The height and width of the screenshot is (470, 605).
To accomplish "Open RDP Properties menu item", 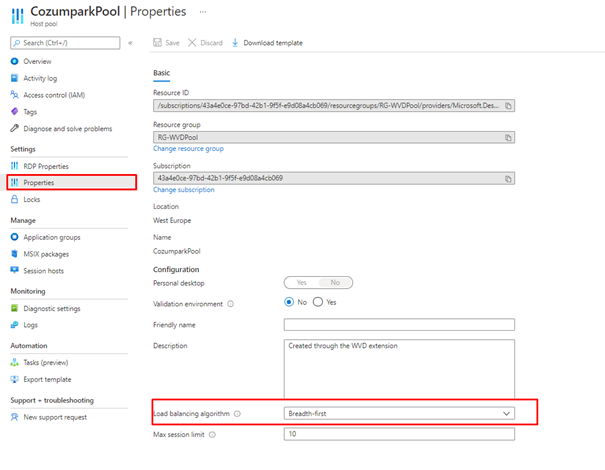I will (x=46, y=166).
